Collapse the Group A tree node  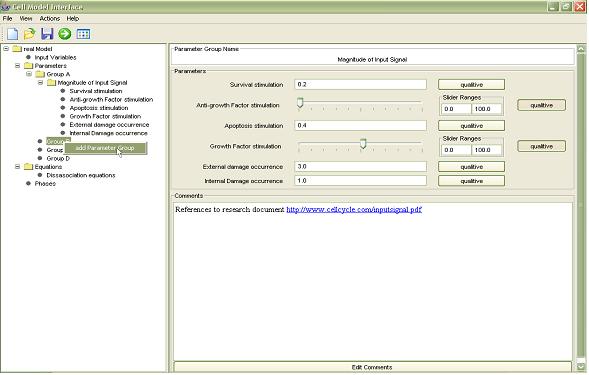coord(29,74)
